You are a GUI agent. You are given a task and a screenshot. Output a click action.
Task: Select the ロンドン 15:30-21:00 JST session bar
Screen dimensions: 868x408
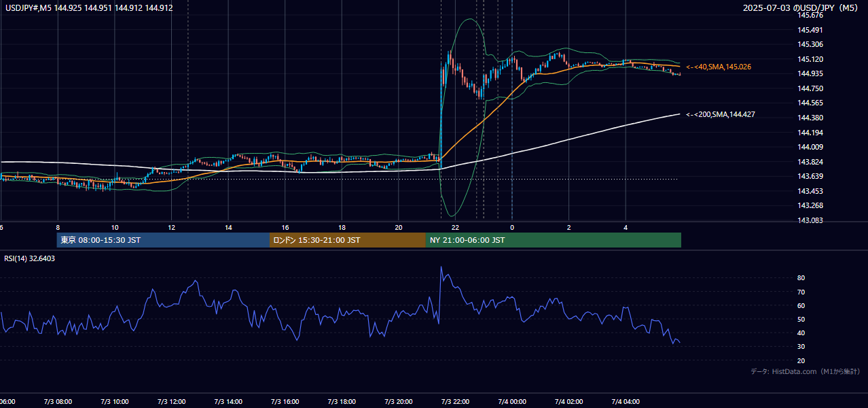tap(348, 240)
